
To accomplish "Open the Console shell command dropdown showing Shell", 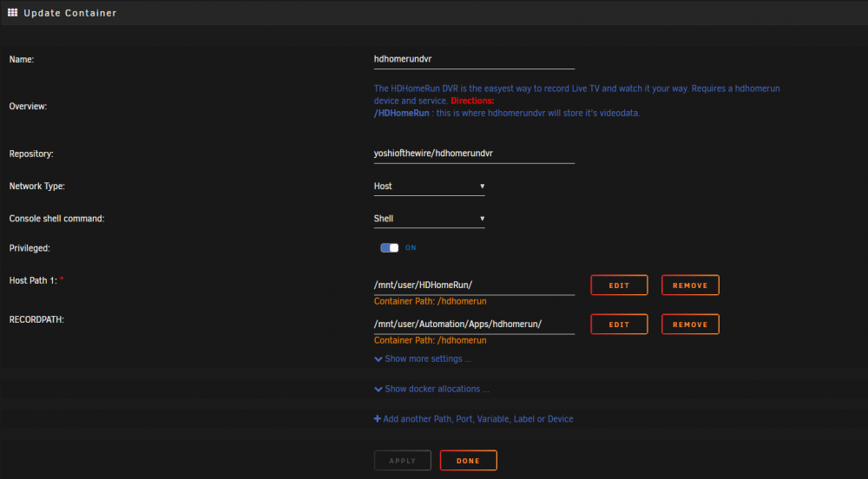I will [x=429, y=219].
